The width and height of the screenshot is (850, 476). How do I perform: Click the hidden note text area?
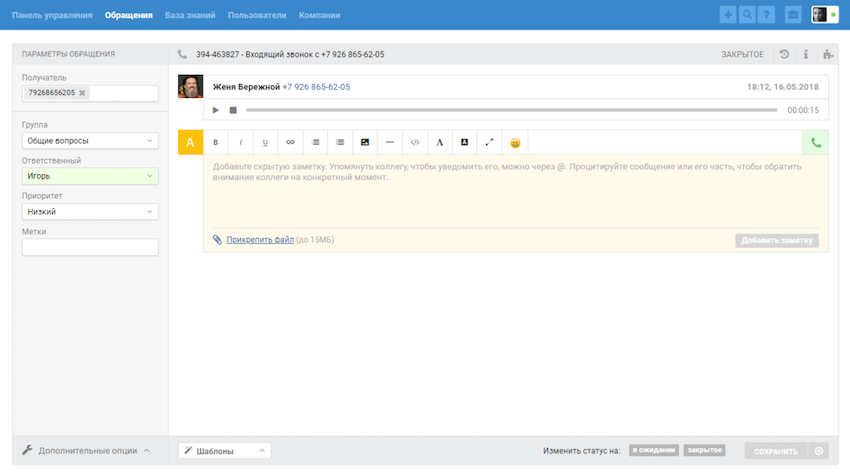click(x=516, y=191)
